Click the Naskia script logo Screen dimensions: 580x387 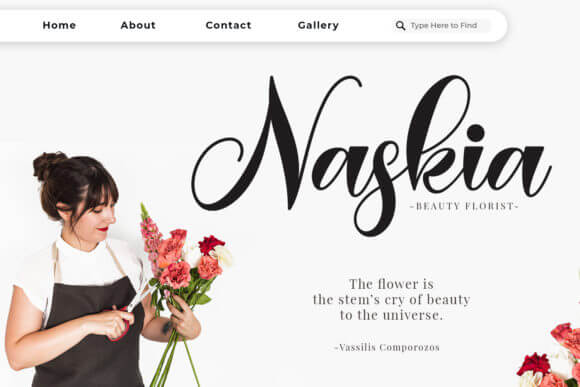click(x=371, y=155)
